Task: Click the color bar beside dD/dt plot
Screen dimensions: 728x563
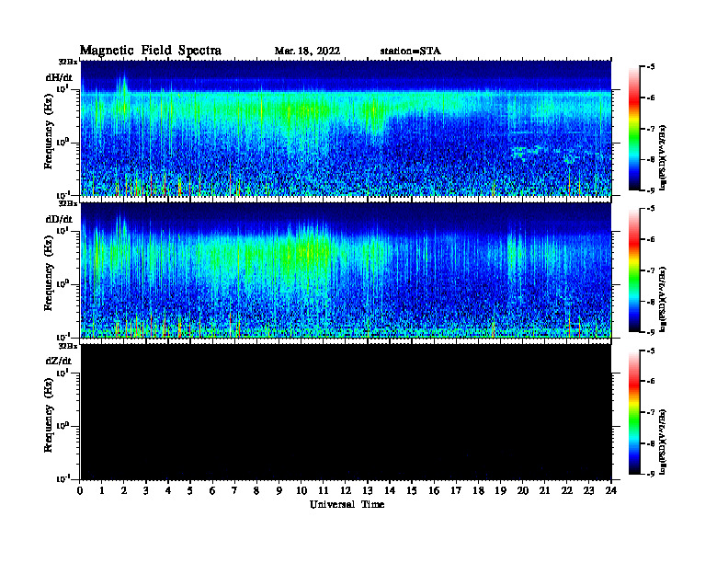Action: pos(633,270)
